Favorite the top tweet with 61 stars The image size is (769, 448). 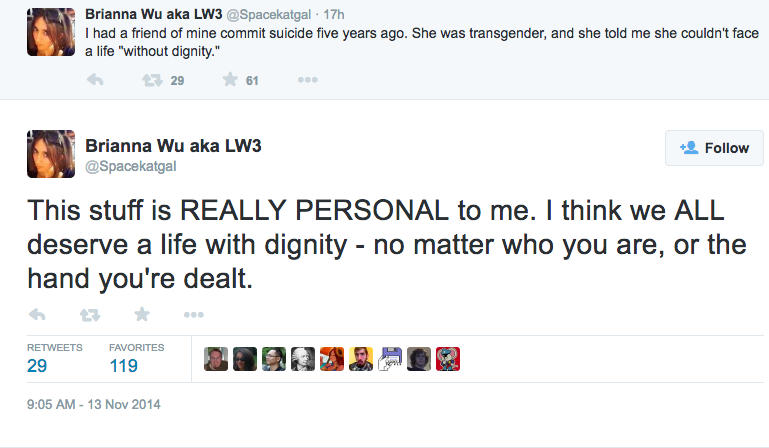coord(230,79)
